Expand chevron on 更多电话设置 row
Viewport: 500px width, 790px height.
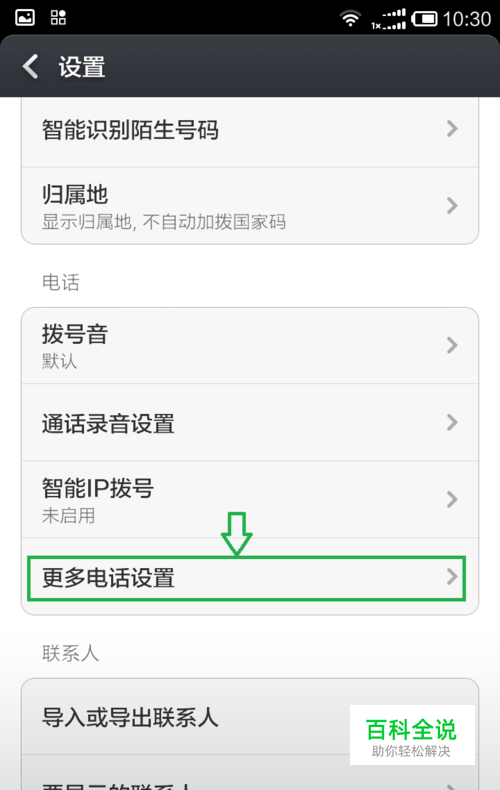pos(452,576)
